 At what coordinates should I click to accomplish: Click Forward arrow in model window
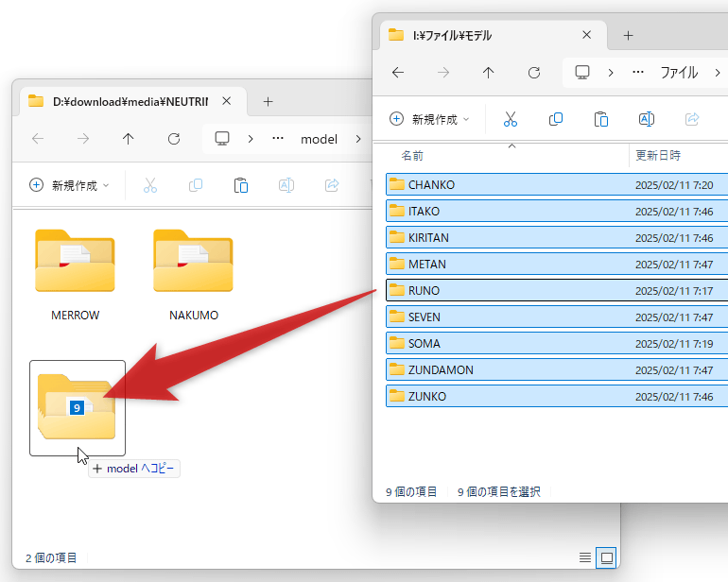[x=83, y=139]
